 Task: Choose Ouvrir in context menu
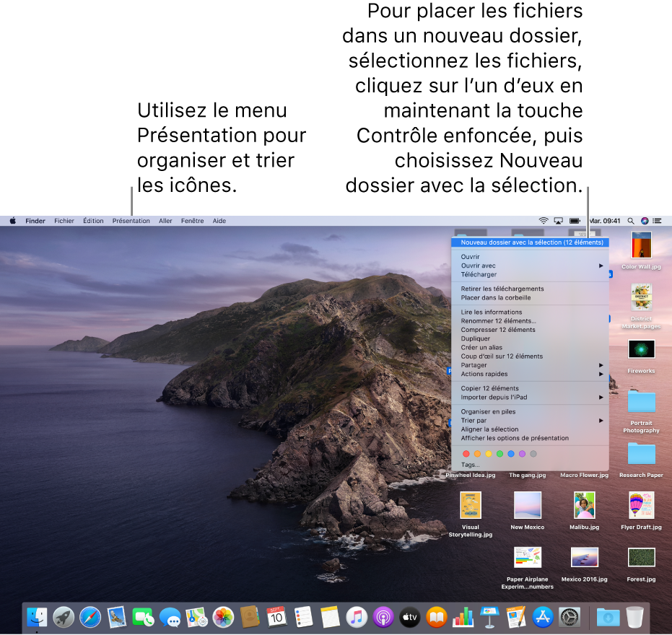coord(530,257)
